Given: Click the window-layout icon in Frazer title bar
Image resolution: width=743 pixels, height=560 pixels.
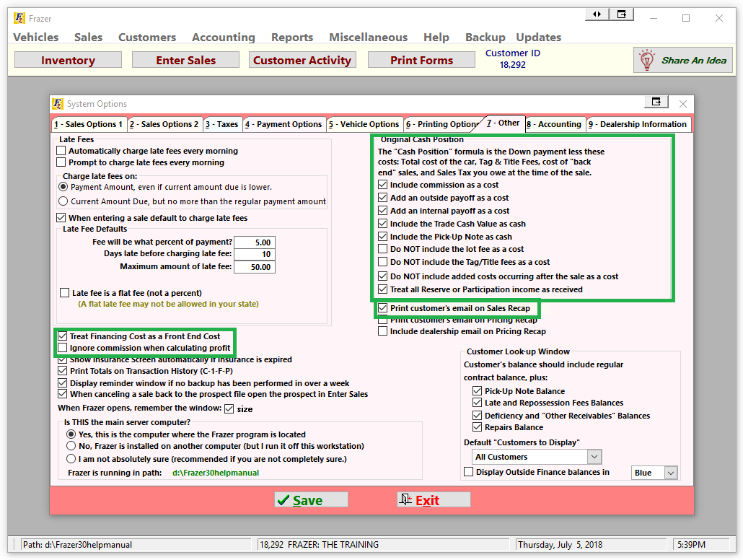Looking at the screenshot, I should click(622, 14).
